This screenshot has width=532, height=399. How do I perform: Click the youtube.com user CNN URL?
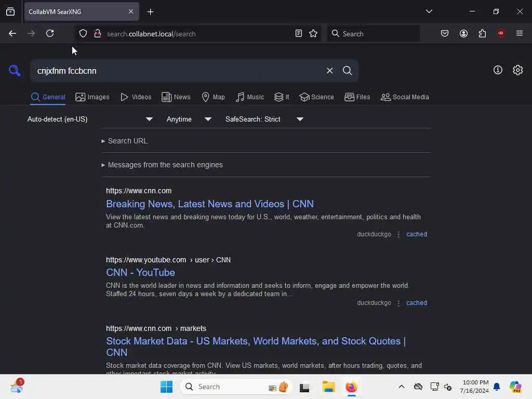tap(168, 260)
